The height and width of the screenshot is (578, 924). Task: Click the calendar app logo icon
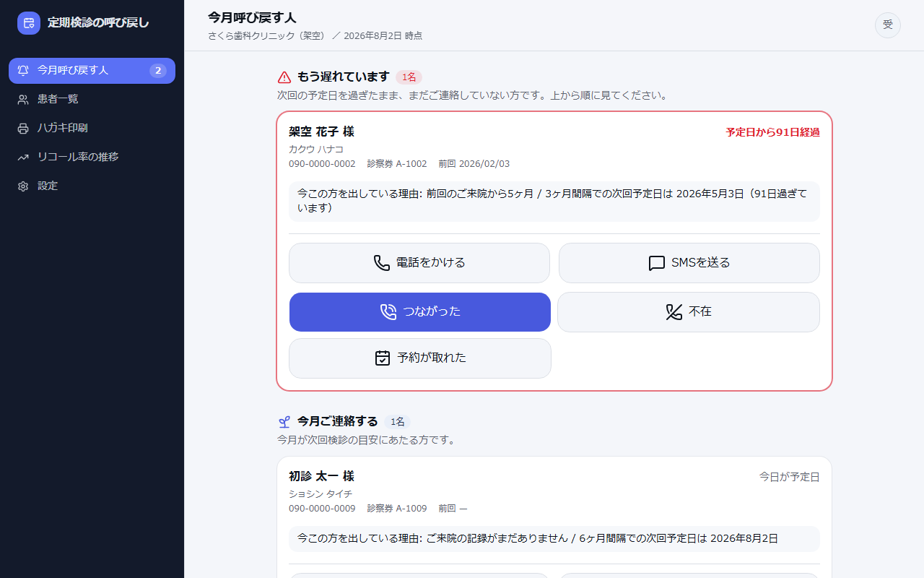point(29,23)
